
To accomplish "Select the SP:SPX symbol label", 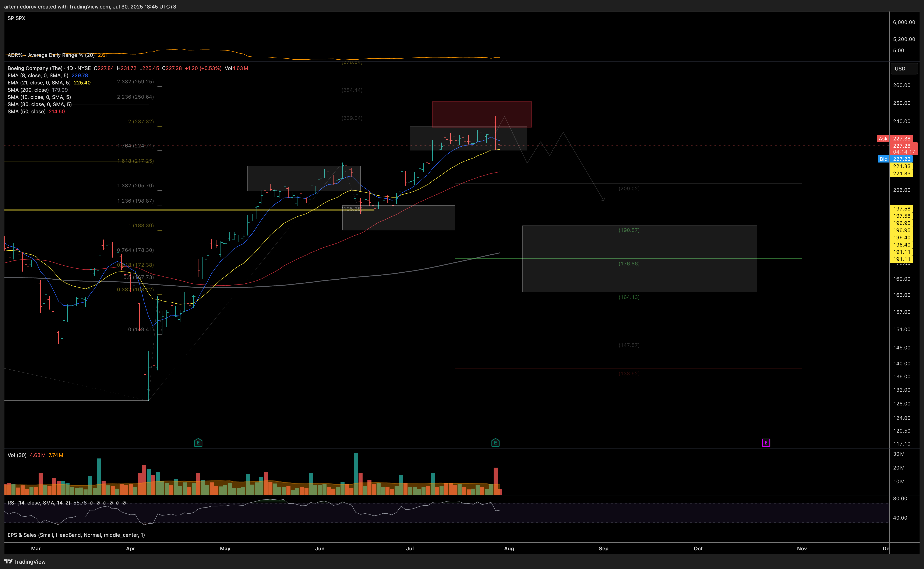I will click(17, 18).
